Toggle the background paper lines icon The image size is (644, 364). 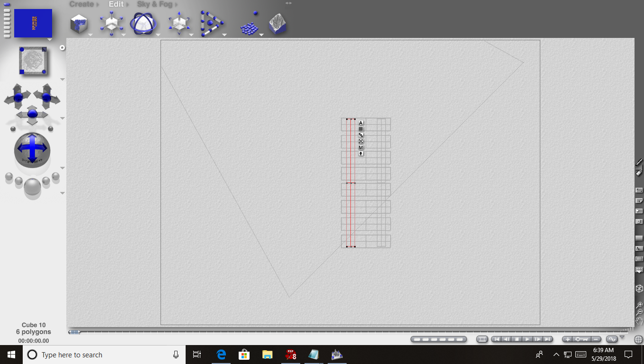[639, 237]
